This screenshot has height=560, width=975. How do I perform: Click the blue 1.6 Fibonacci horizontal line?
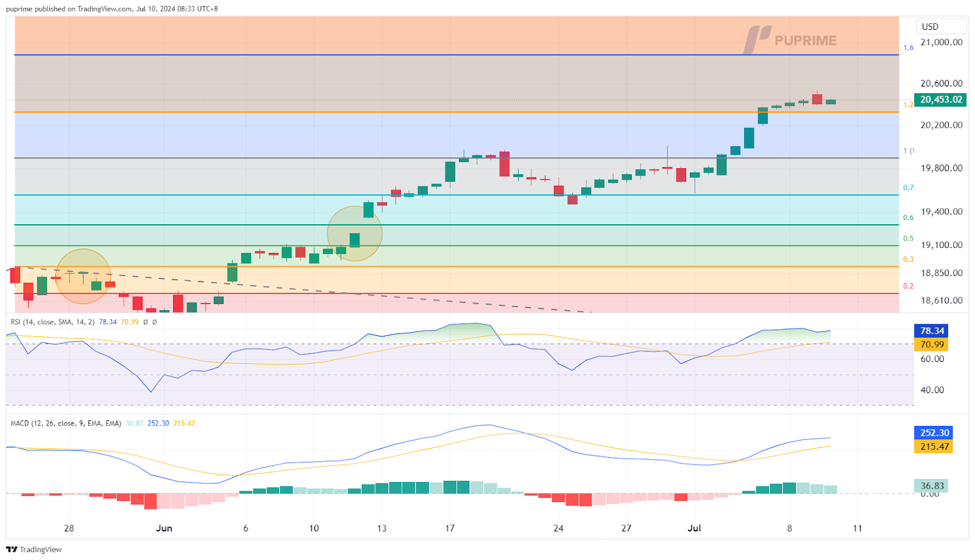[456, 55]
